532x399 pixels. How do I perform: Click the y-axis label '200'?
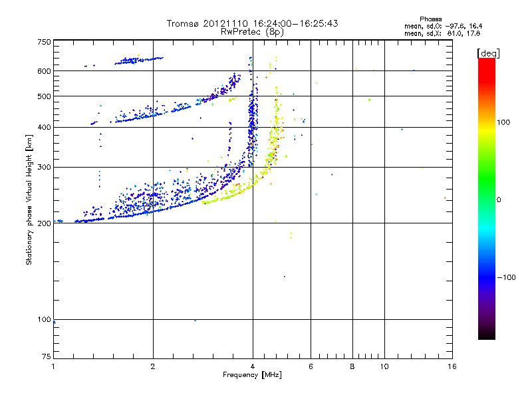[x=44, y=223]
